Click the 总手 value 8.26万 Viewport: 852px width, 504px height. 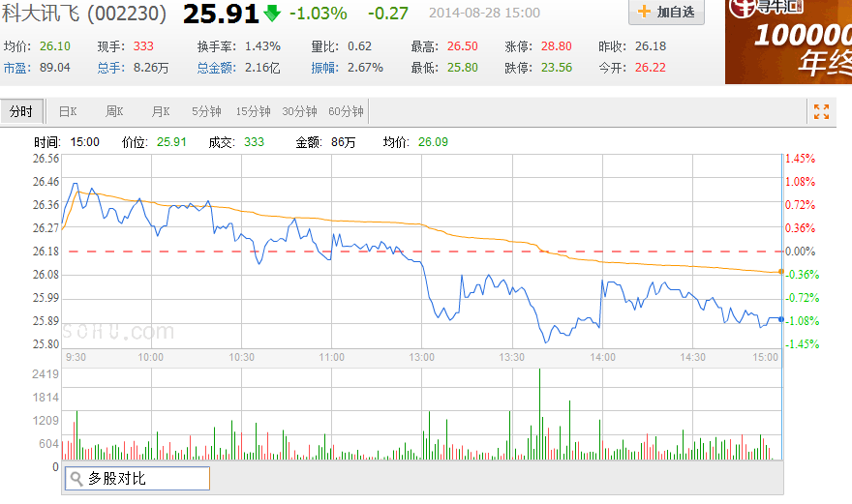[151, 68]
